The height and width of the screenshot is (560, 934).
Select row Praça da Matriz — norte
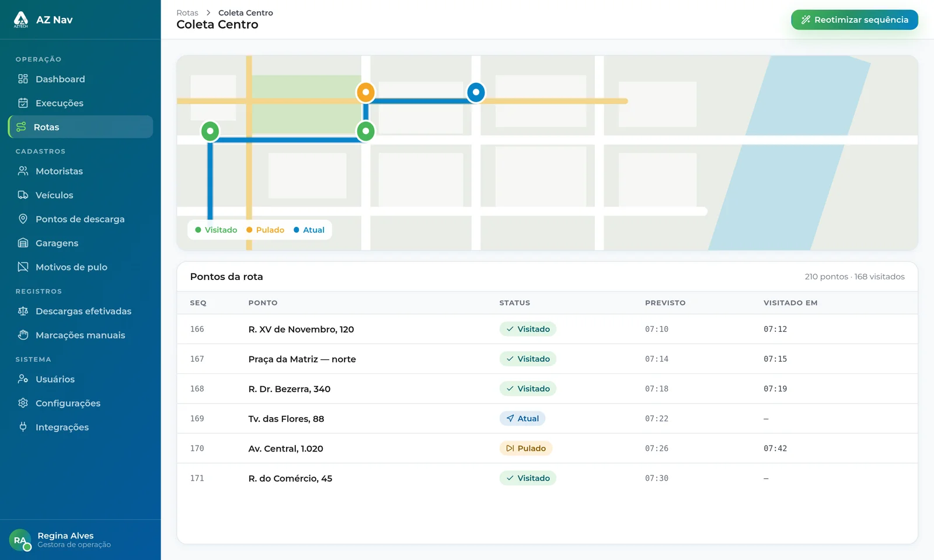[x=547, y=359]
